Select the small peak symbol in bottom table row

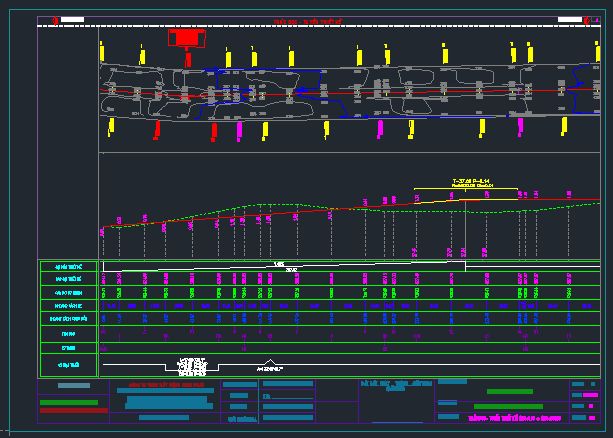(270, 363)
